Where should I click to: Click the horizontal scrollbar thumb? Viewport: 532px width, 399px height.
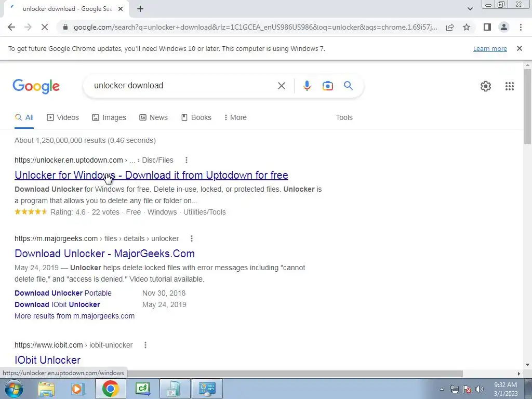click(295, 374)
